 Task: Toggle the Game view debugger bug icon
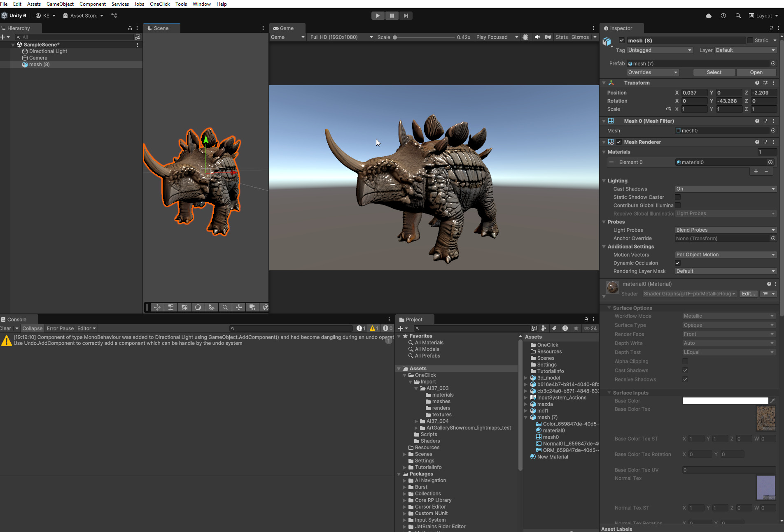tap(525, 37)
